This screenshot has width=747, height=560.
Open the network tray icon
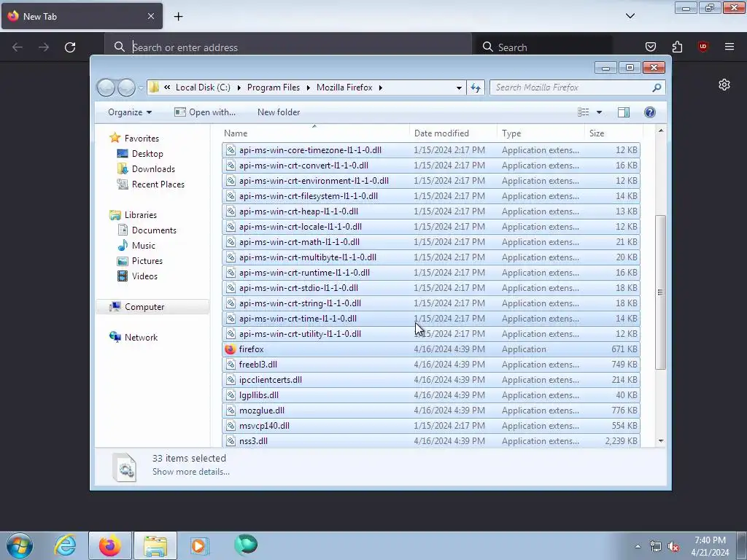coord(656,547)
